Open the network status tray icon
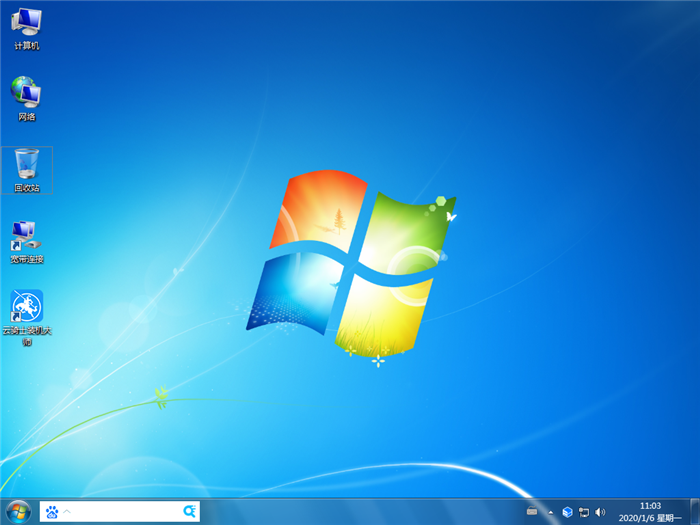 (583, 512)
